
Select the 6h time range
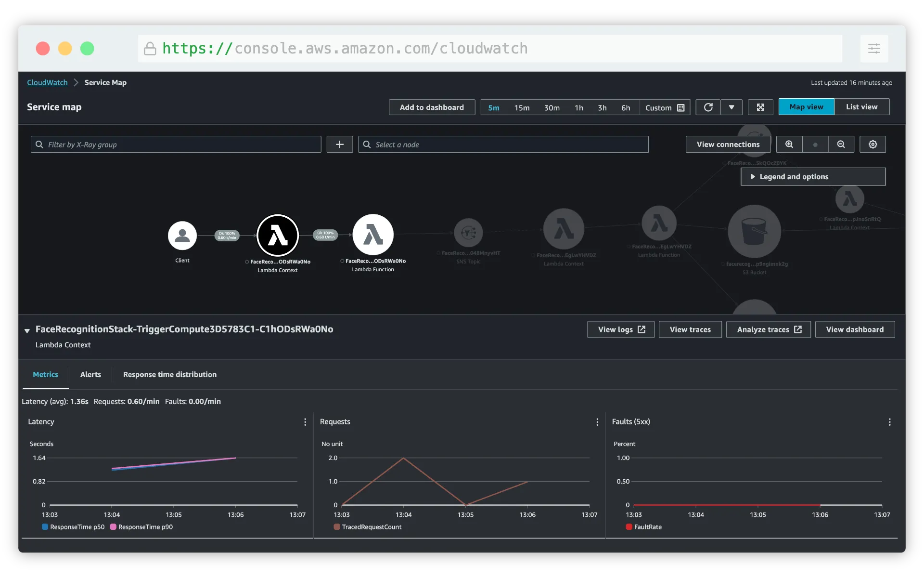tap(626, 108)
